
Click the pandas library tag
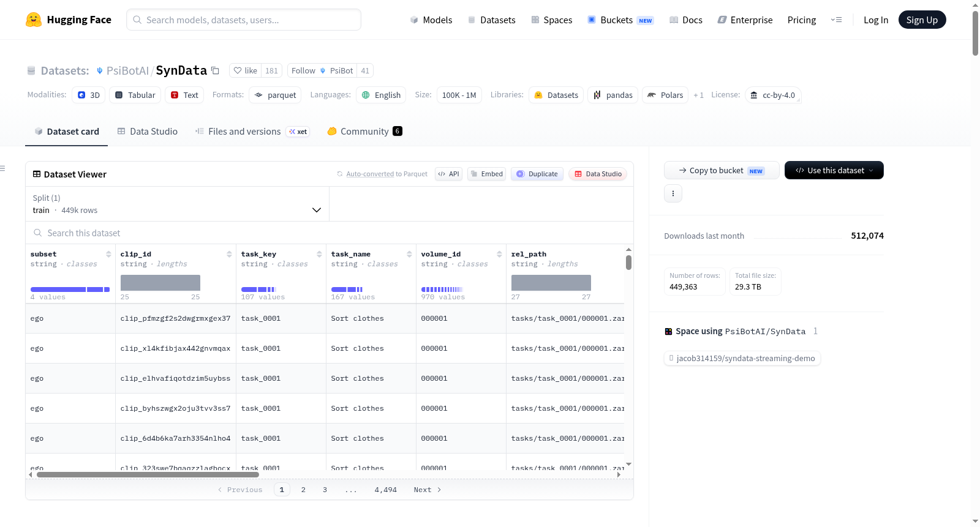[x=613, y=95]
